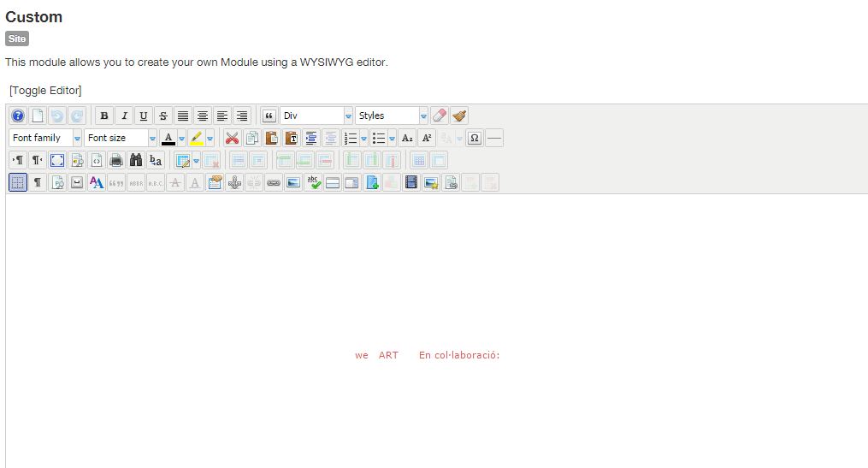Open the text color picker arrow

tap(181, 138)
